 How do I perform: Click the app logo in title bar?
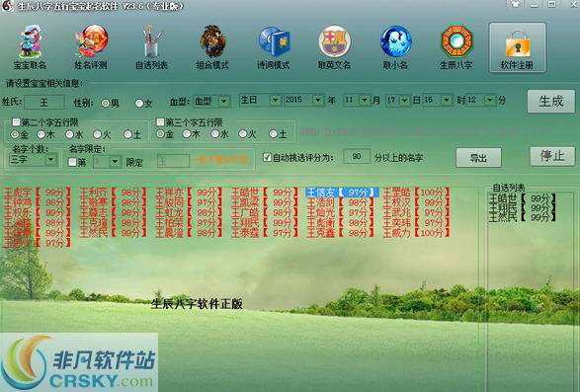(7, 6)
